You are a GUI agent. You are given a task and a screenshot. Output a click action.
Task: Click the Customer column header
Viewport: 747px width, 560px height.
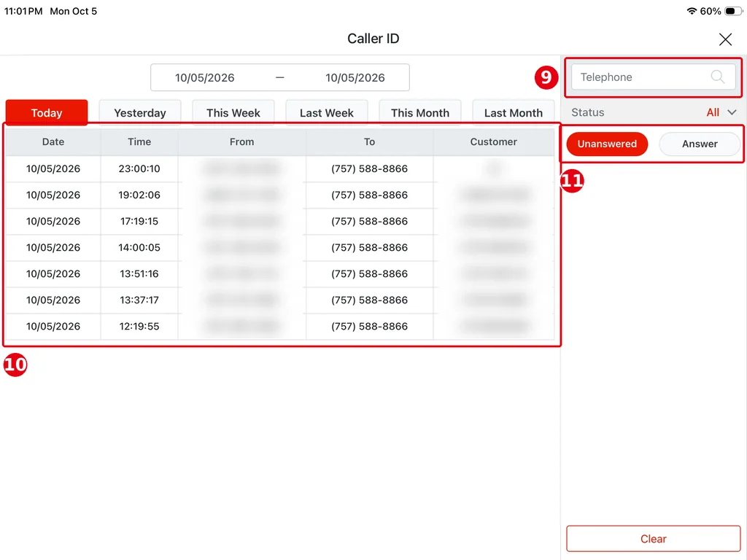494,142
